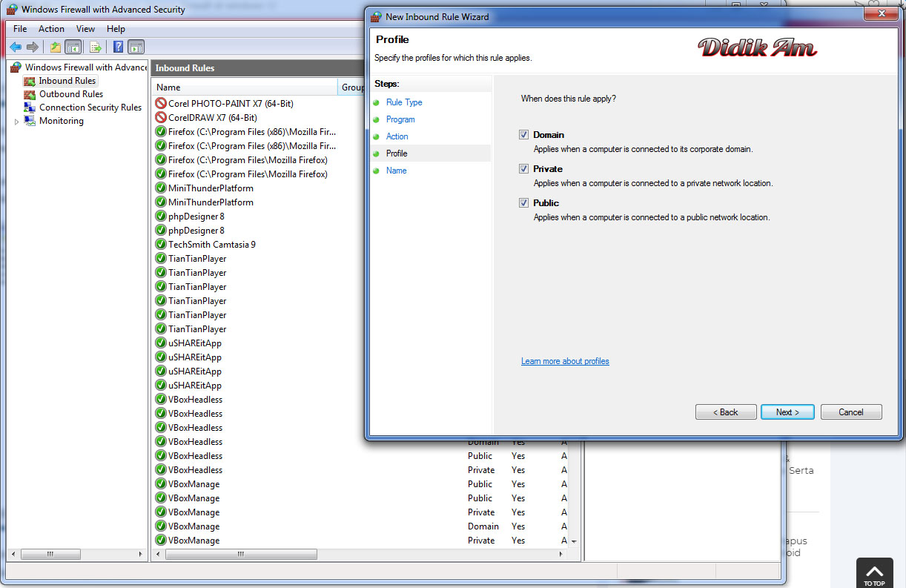Click the blue Back arrow in the toolbar
The width and height of the screenshot is (906, 588).
[16, 47]
